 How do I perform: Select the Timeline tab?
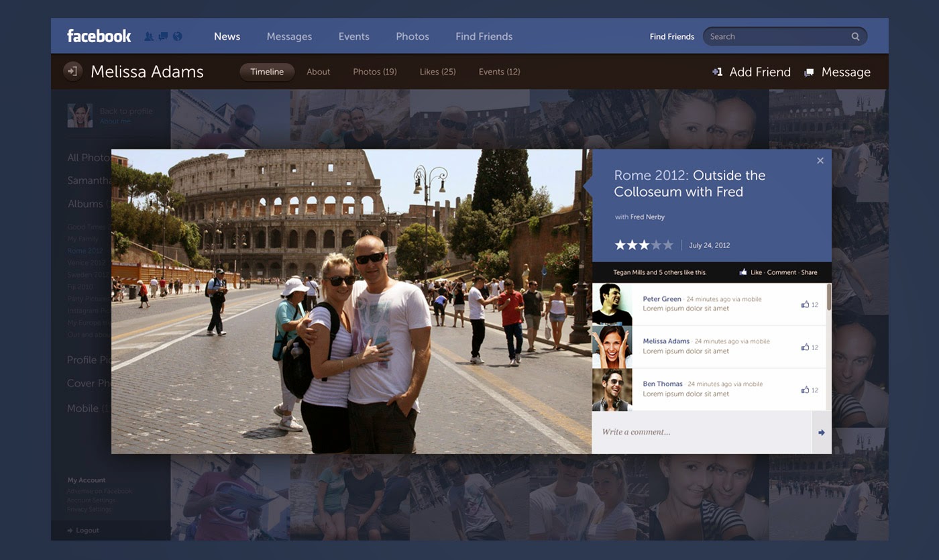tap(267, 72)
